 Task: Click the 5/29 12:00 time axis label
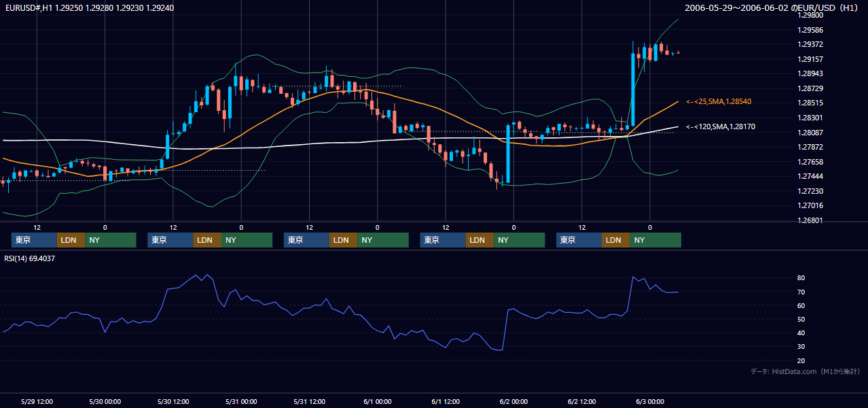pyautogui.click(x=37, y=401)
